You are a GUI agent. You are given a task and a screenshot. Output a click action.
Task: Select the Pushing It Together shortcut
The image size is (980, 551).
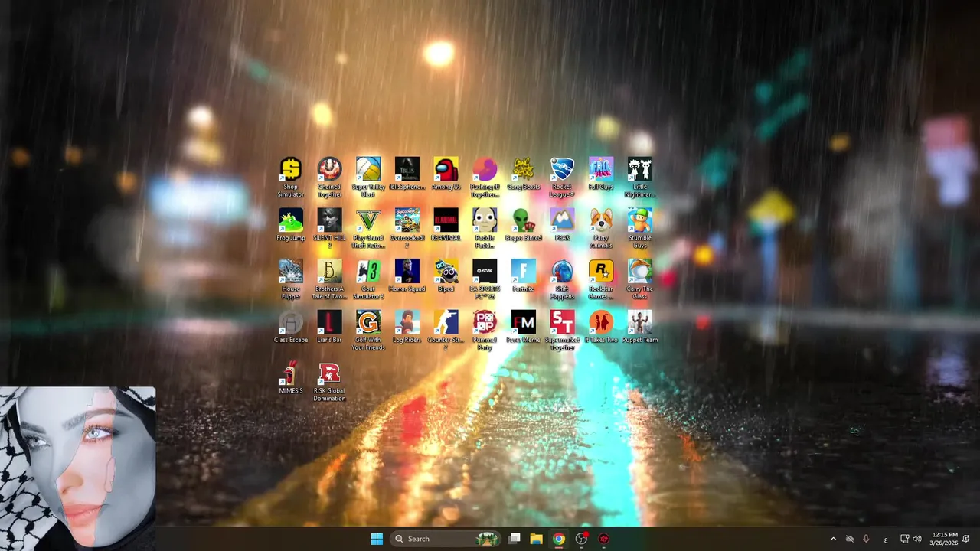point(485,169)
